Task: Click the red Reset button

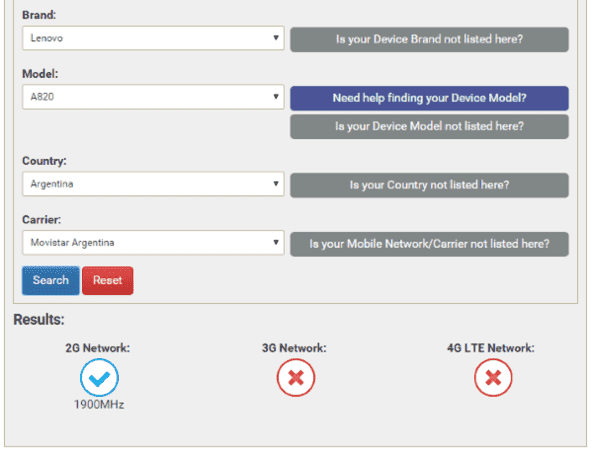Action: (x=108, y=280)
